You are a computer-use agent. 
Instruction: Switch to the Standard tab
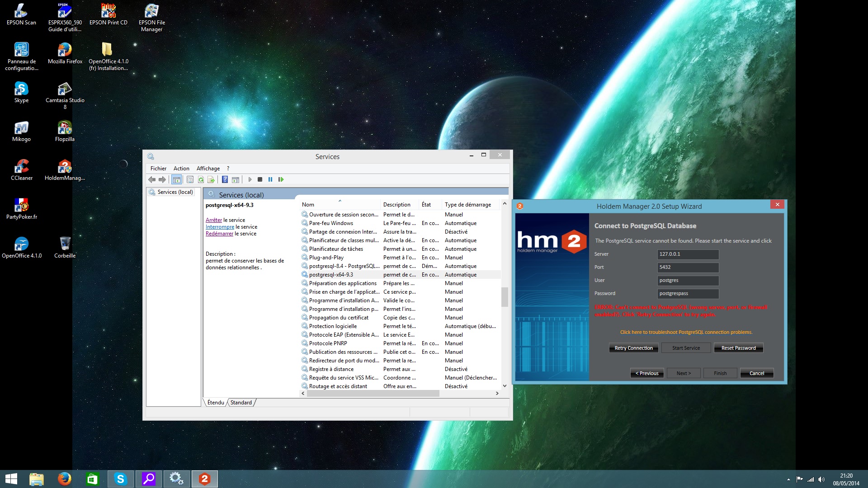[241, 403]
